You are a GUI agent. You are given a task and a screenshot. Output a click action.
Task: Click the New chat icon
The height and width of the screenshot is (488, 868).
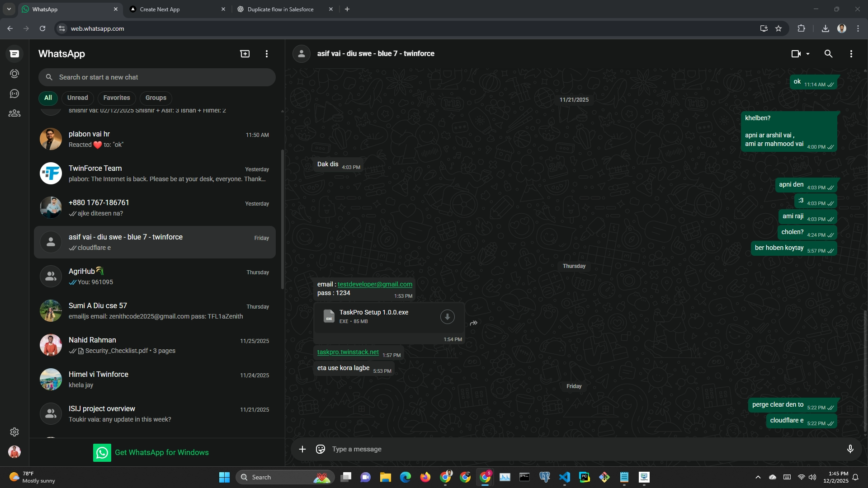[245, 54]
